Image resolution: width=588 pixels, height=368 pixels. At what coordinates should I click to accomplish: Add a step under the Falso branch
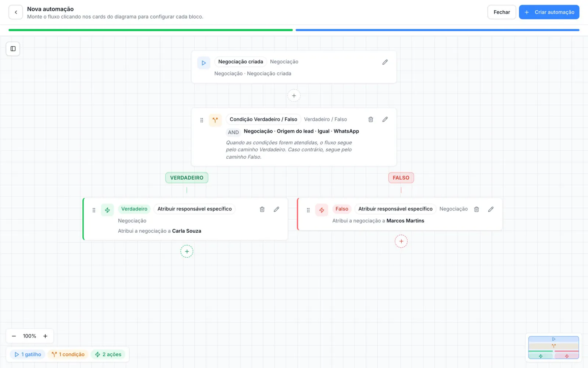pos(401,241)
